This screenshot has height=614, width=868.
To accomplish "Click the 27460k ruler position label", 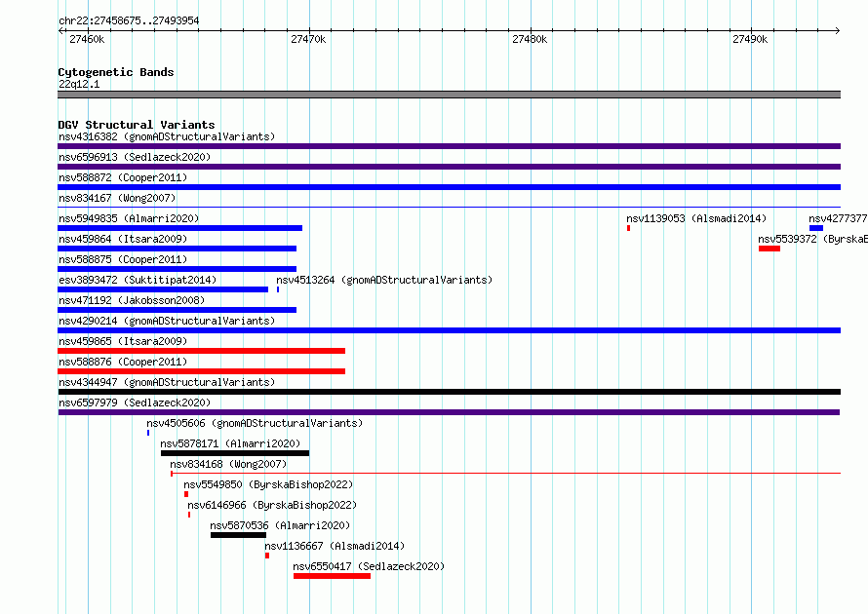I will (x=87, y=39).
